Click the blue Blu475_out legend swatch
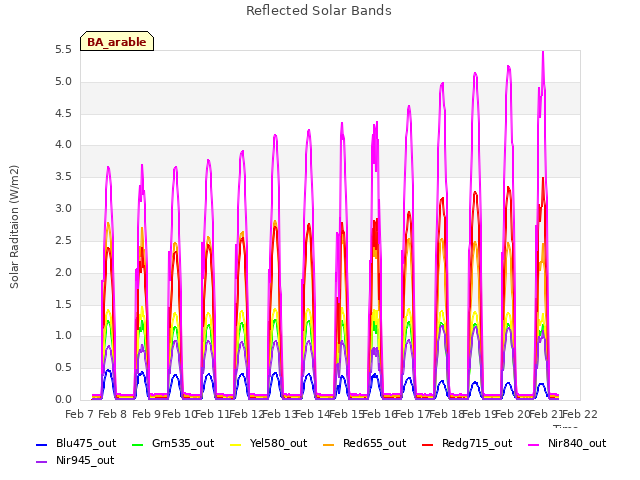 (x=42, y=445)
